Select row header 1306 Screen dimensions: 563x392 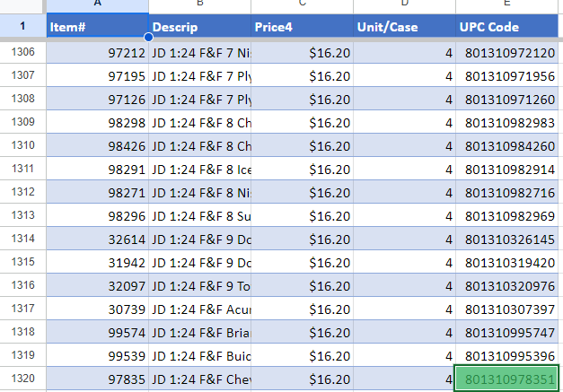pos(23,52)
